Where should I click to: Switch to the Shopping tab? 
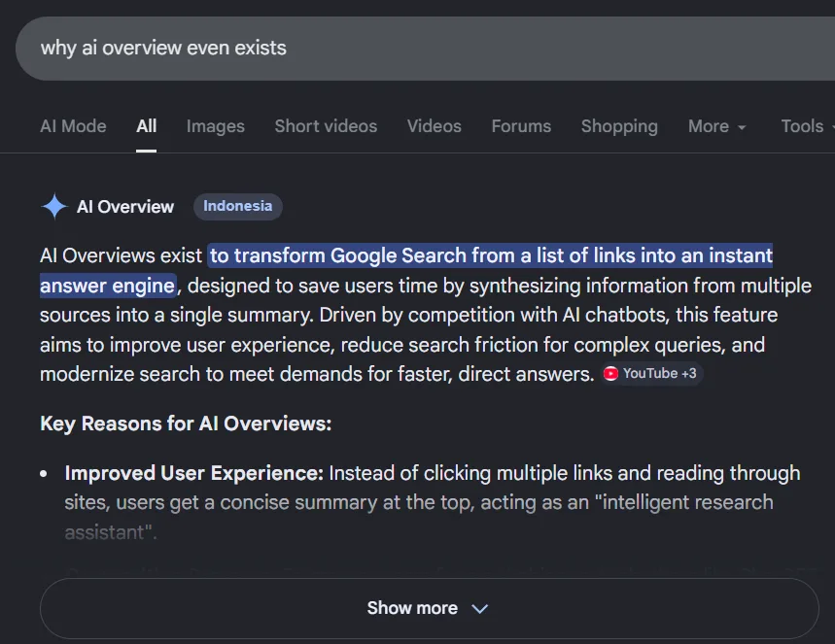pos(619,126)
